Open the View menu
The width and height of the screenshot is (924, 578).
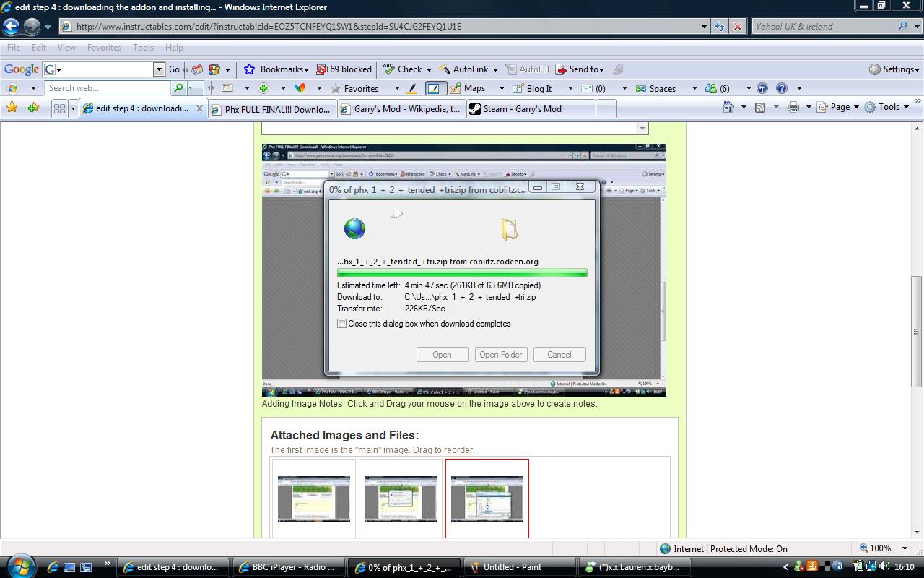pos(66,48)
